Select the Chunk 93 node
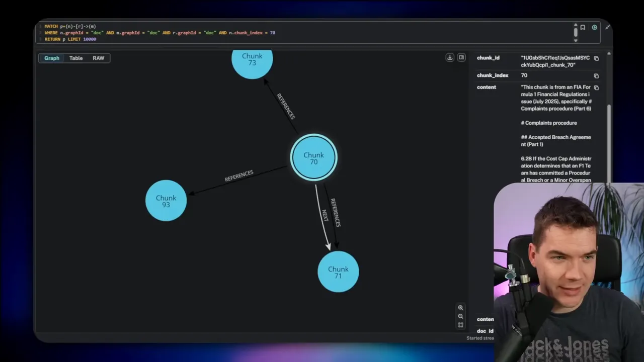The image size is (644, 362). (x=166, y=201)
